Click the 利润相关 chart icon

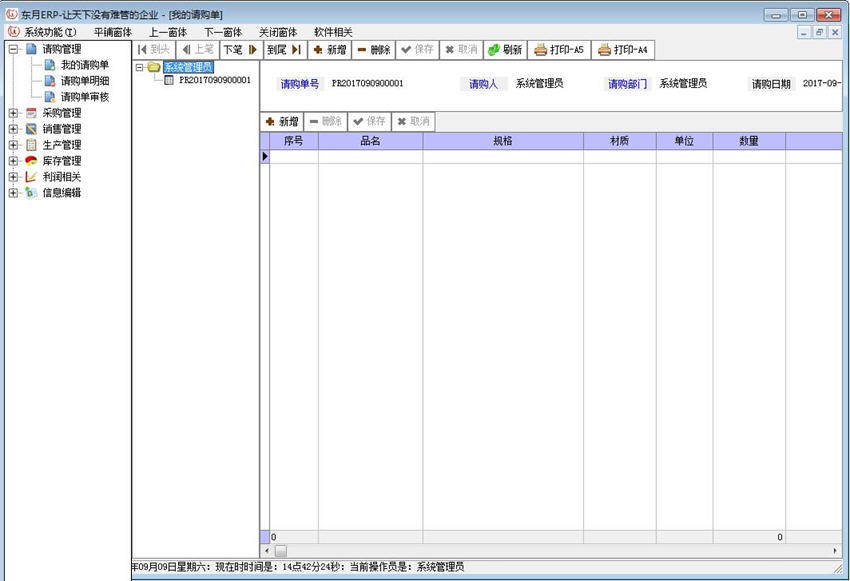[31, 177]
